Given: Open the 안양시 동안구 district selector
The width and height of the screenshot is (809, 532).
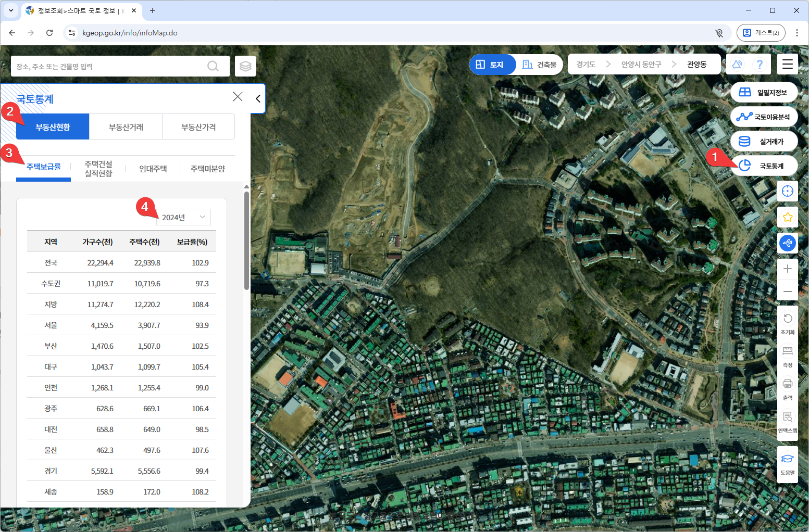Looking at the screenshot, I should (641, 65).
